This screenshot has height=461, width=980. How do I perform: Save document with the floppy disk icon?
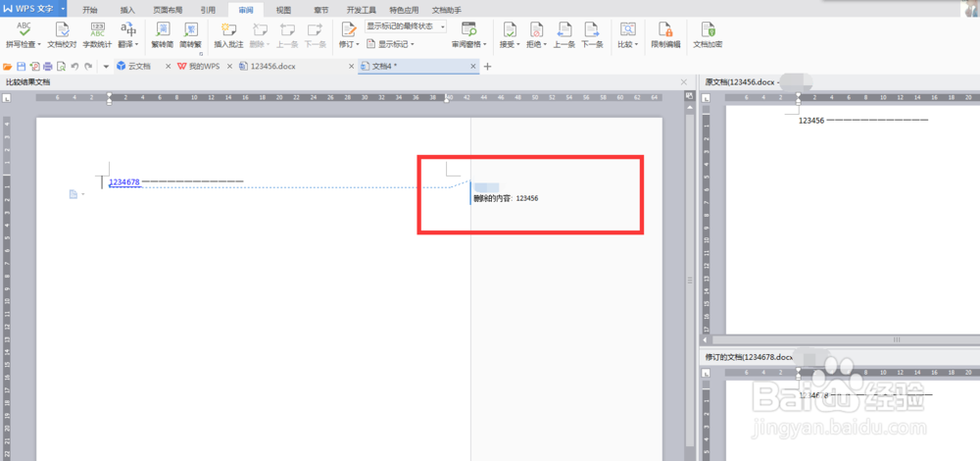pos(22,67)
